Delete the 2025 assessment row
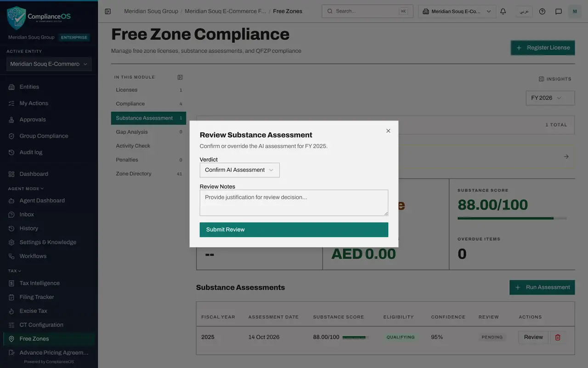588x368 pixels. (558, 337)
